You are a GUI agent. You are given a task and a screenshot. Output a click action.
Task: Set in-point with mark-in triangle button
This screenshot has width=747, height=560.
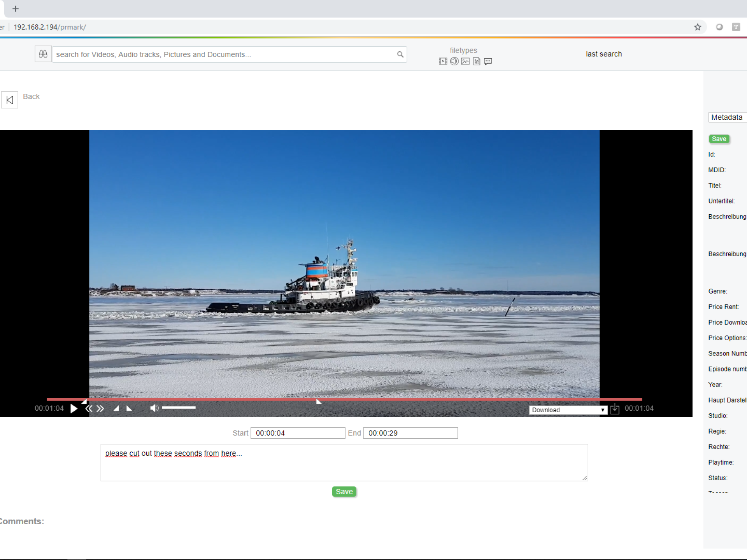pos(116,408)
